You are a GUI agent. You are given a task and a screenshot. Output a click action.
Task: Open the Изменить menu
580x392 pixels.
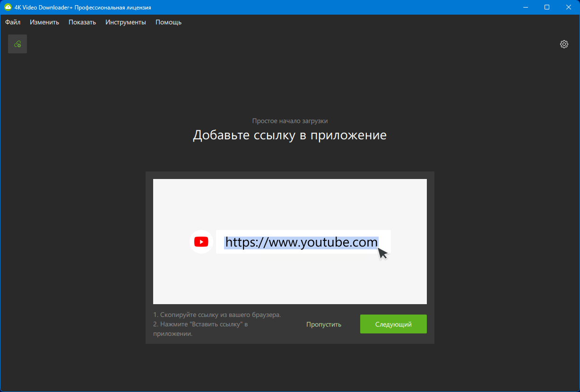point(44,22)
